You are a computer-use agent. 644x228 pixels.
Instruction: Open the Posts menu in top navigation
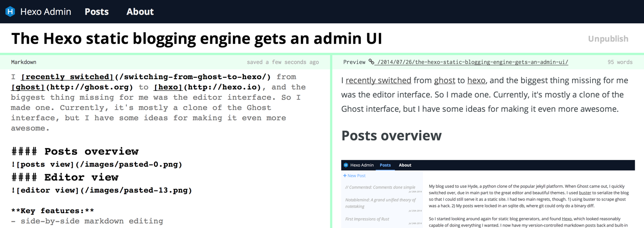(x=97, y=12)
